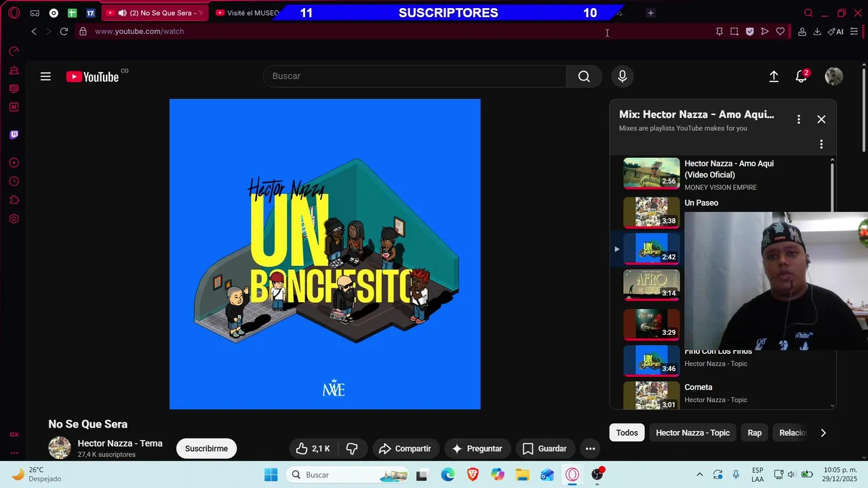The image size is (868, 488).
Task: Show more filter chips with right chevron
Action: [x=823, y=432]
